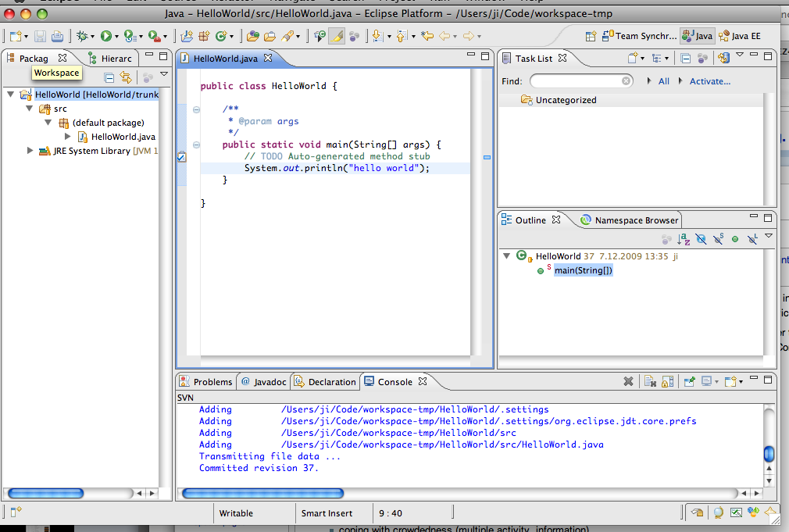Toggle Hide Fields in Outline

(x=701, y=239)
